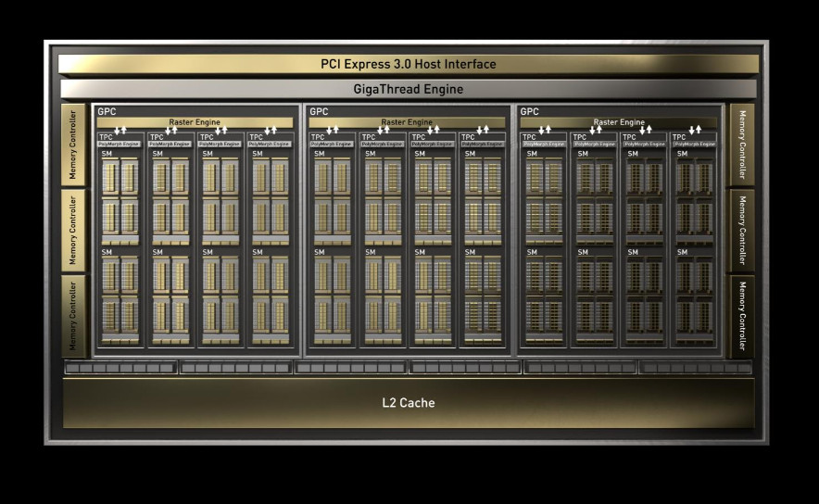The width and height of the screenshot is (819, 504).
Task: Click the top Memory Controller on the left side
Action: tap(73, 145)
